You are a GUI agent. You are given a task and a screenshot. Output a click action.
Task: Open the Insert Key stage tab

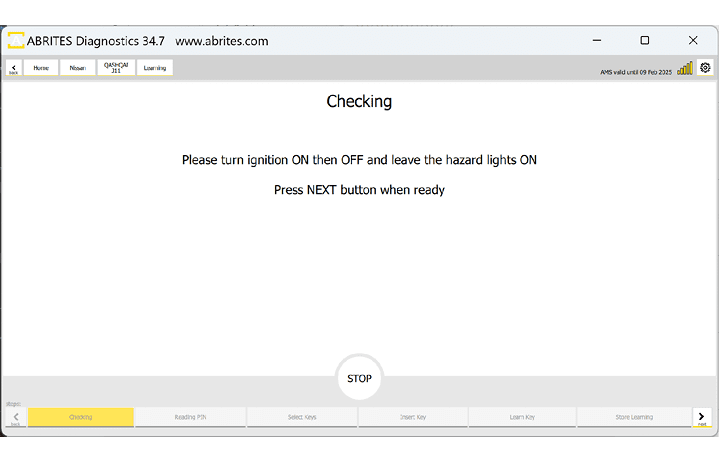point(412,417)
